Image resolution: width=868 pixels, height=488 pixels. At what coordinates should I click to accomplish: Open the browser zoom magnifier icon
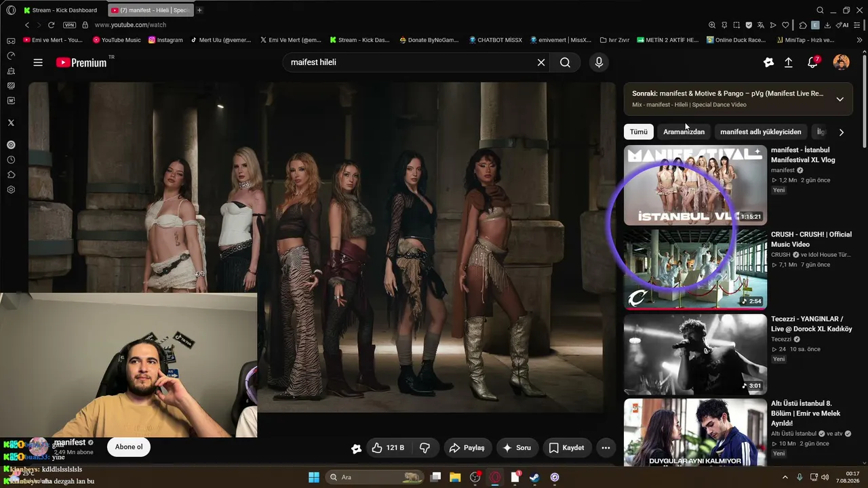tap(712, 25)
